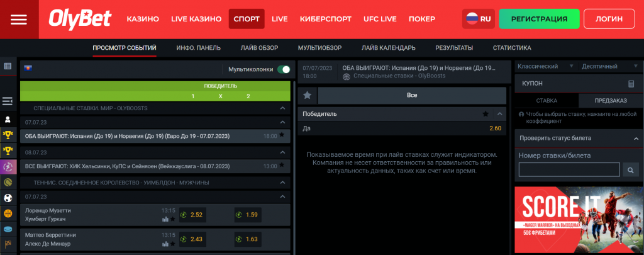The height and width of the screenshot is (255, 644).
Task: Favorite the Музетти vs Гуркач match star
Action: [173, 219]
